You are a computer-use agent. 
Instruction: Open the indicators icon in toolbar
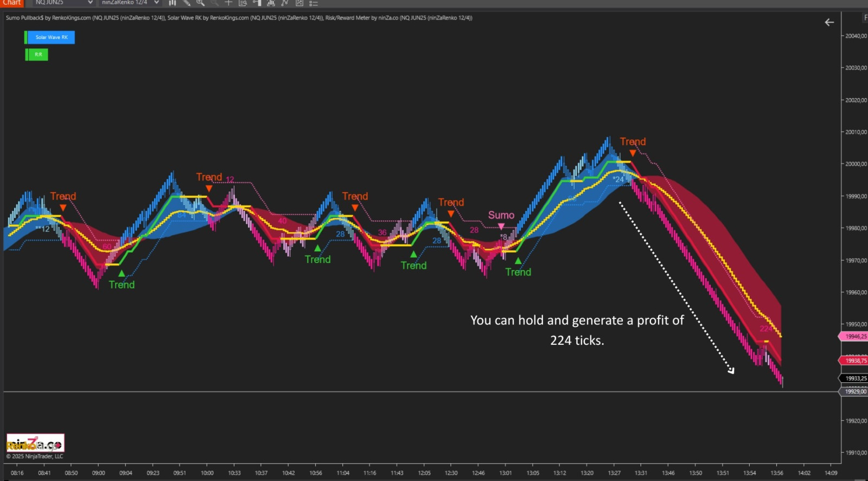(x=271, y=3)
